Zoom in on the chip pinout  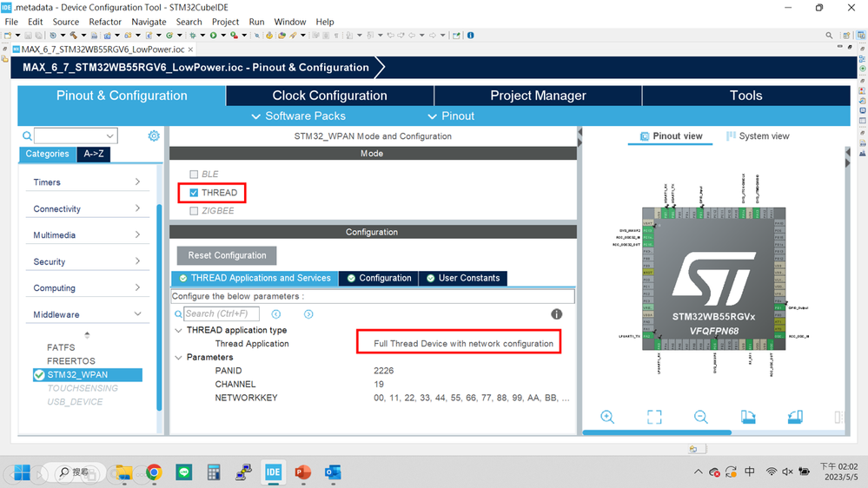[x=607, y=417]
